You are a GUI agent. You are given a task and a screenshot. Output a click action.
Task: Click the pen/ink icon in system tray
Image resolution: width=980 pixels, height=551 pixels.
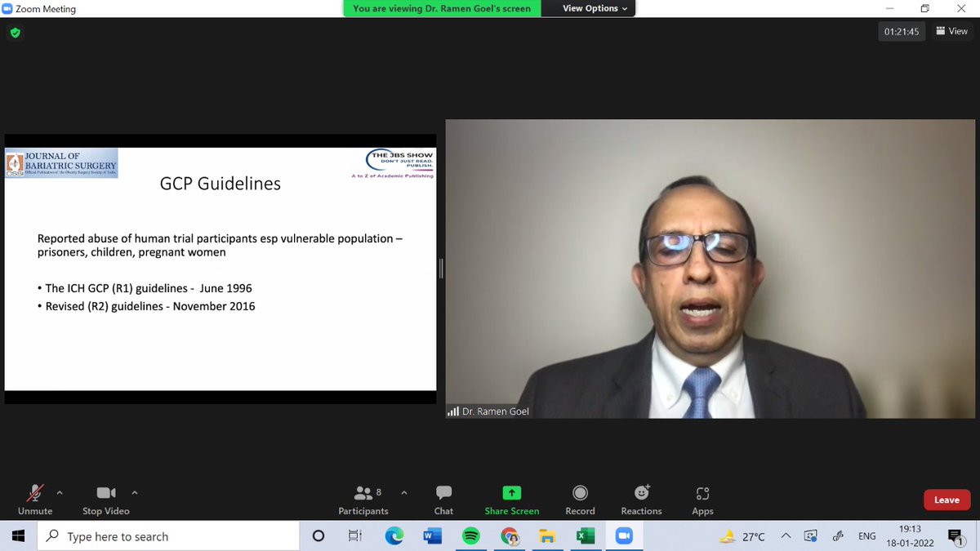click(x=838, y=536)
